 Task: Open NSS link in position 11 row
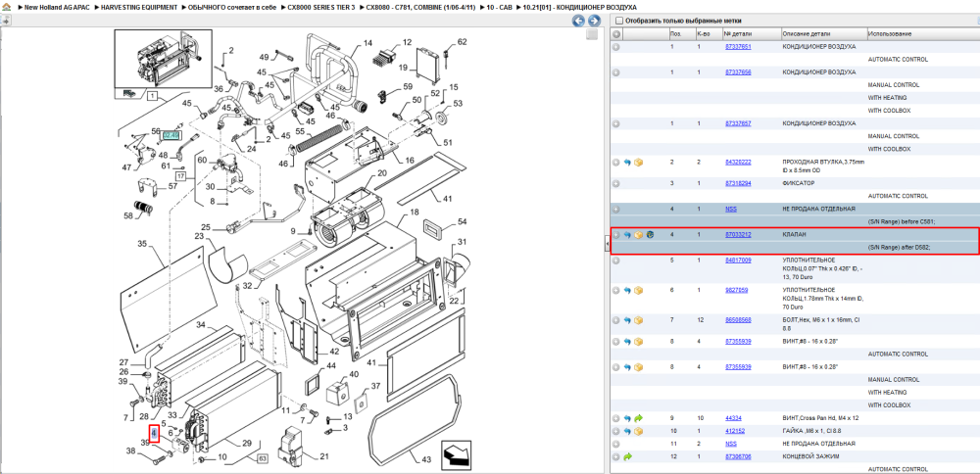click(731, 444)
